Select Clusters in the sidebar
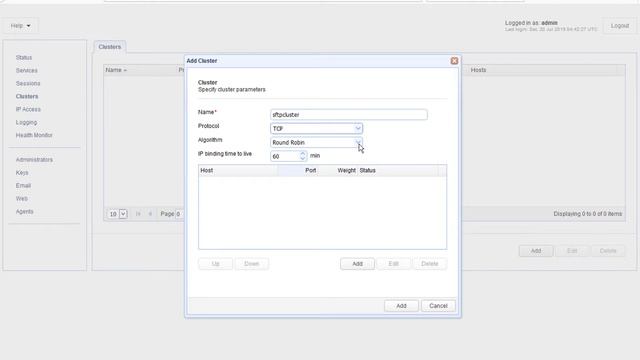The height and width of the screenshot is (360, 640). click(x=27, y=96)
